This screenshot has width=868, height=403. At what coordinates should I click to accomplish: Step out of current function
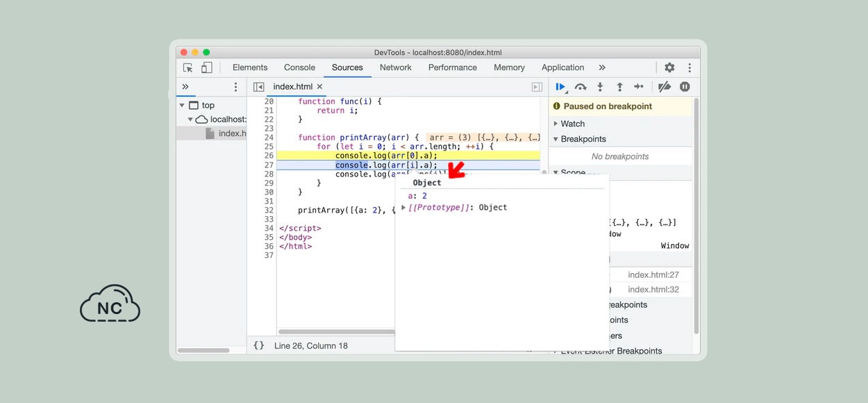tap(619, 87)
